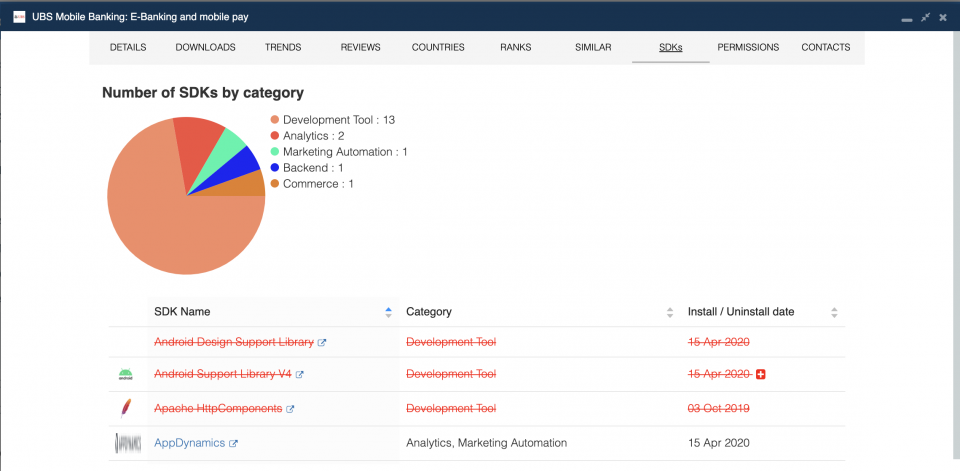Sort by Install / Uninstall date arrows
The height and width of the screenshot is (471, 960).
(834, 312)
